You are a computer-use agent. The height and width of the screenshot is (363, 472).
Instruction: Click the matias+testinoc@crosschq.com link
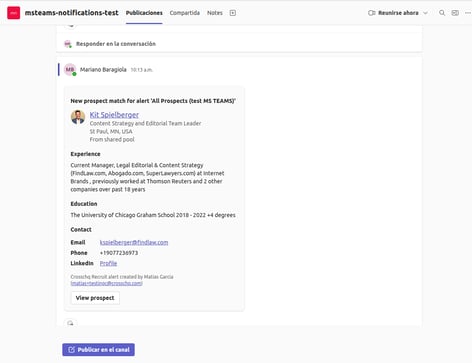tap(106, 283)
